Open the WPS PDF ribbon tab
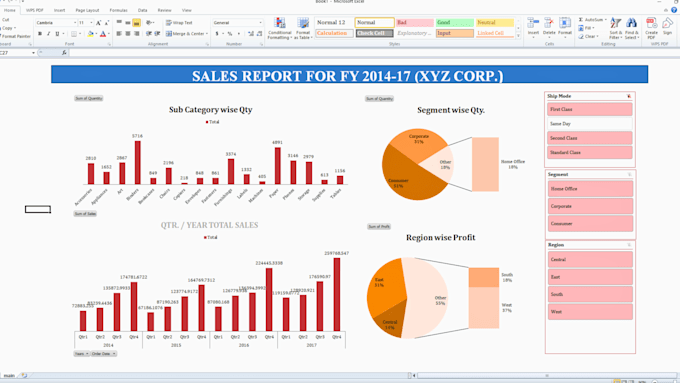This screenshot has width=680, height=383. 35,10
